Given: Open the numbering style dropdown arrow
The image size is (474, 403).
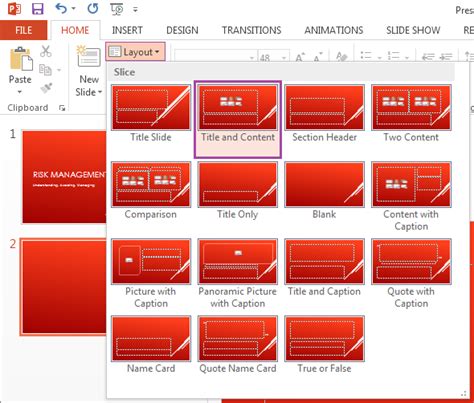Looking at the screenshot, I should 407,58.
